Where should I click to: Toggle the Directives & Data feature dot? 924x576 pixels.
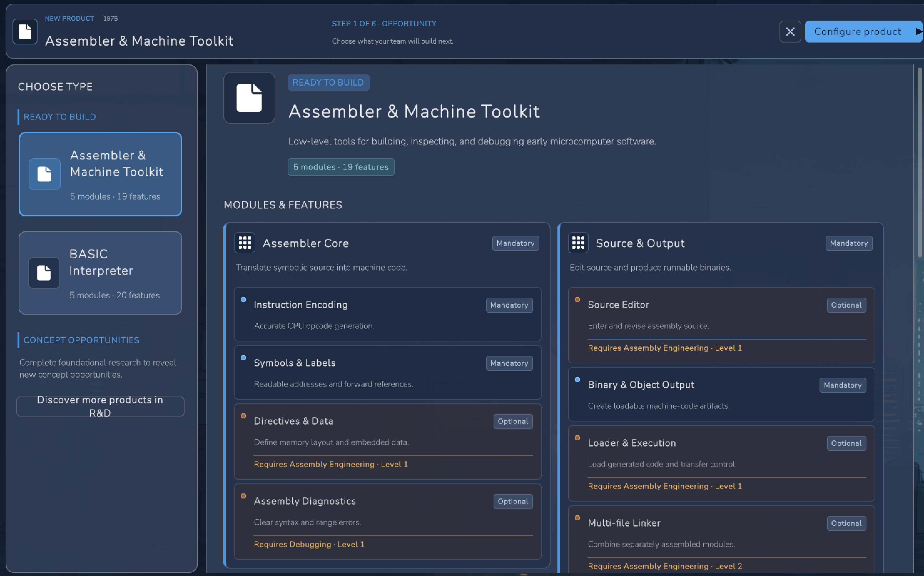pos(243,416)
